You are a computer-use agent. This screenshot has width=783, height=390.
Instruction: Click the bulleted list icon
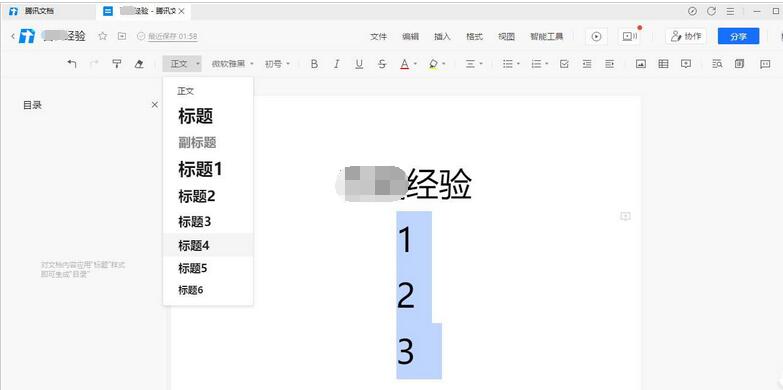(x=508, y=64)
